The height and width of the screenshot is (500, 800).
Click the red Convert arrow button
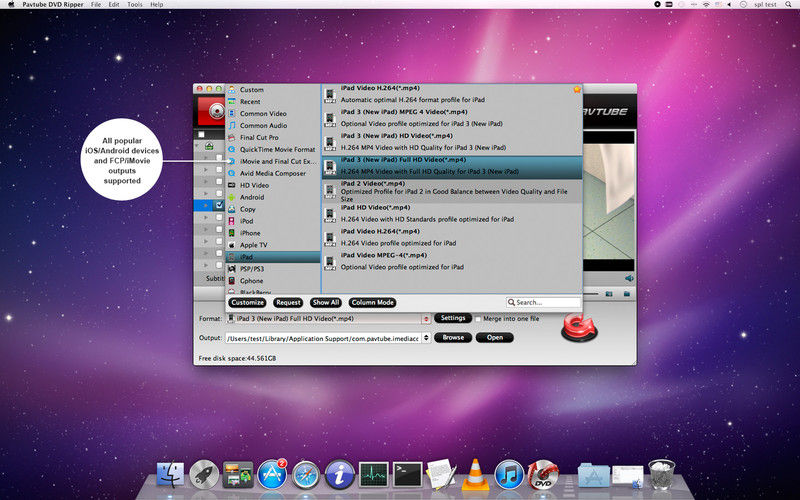579,328
